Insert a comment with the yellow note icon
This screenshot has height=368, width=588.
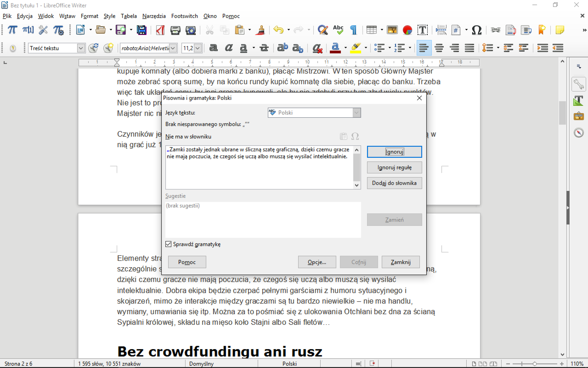[x=560, y=30]
